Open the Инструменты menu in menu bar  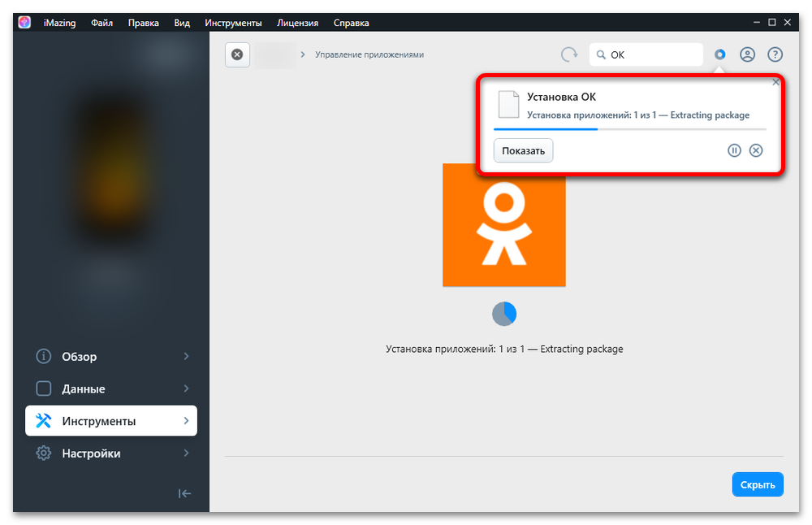tap(233, 23)
